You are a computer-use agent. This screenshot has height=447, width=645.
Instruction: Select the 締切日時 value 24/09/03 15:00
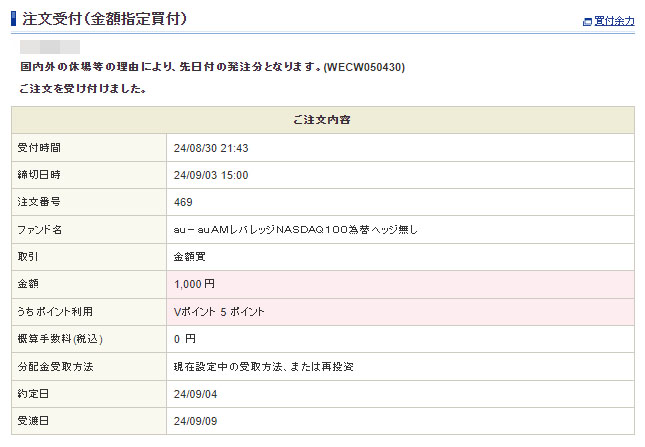[211, 175]
